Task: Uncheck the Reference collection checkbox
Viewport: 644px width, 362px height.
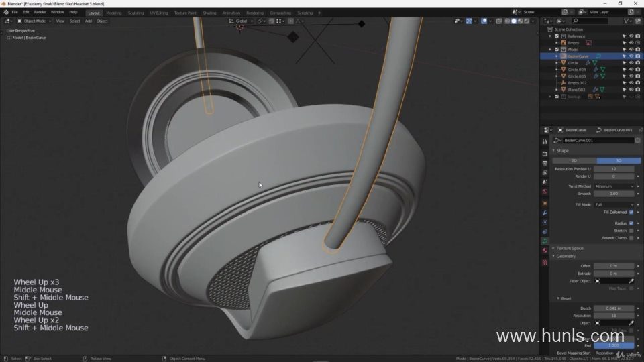Action: click(557, 36)
